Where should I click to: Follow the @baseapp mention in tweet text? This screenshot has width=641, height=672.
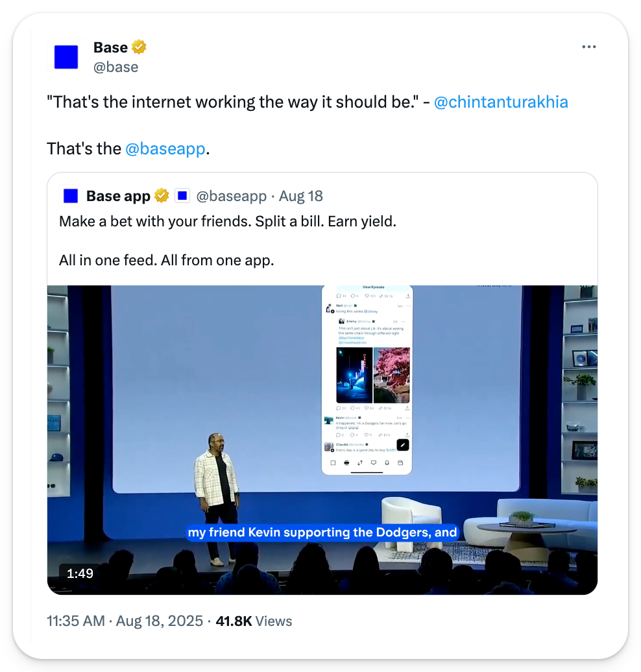click(x=165, y=149)
